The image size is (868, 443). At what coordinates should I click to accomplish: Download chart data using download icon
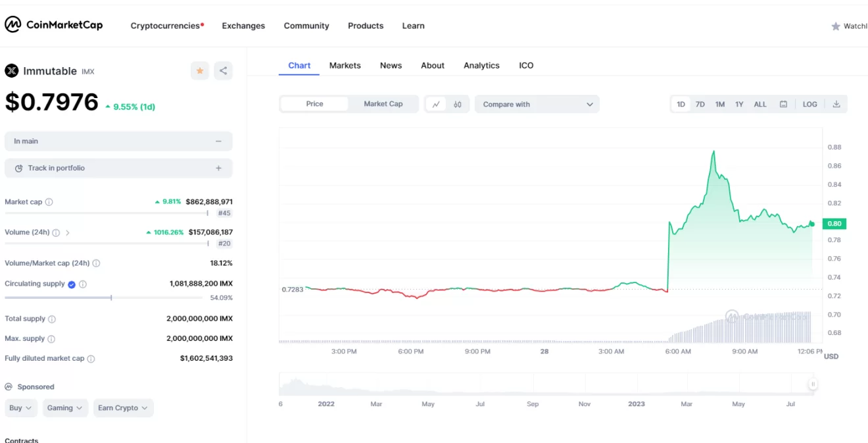[x=836, y=104]
